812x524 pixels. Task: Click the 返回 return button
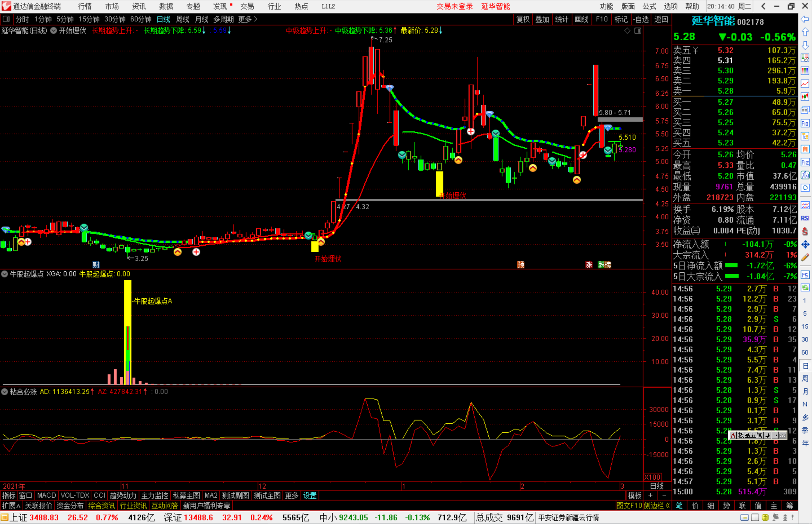pos(661,19)
